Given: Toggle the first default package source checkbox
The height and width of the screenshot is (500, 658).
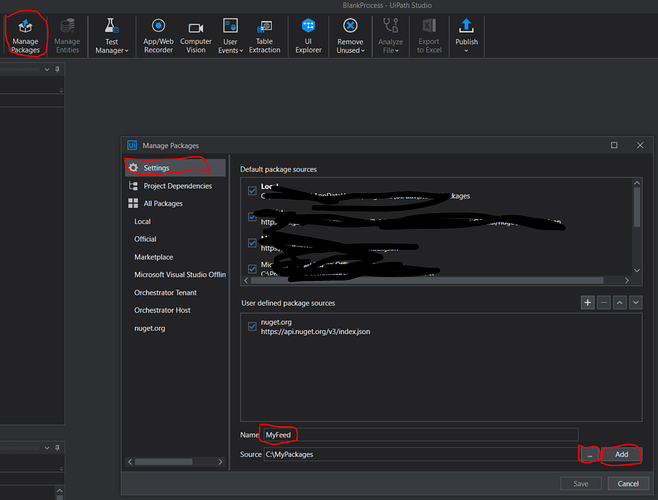Looking at the screenshot, I should pyautogui.click(x=252, y=191).
